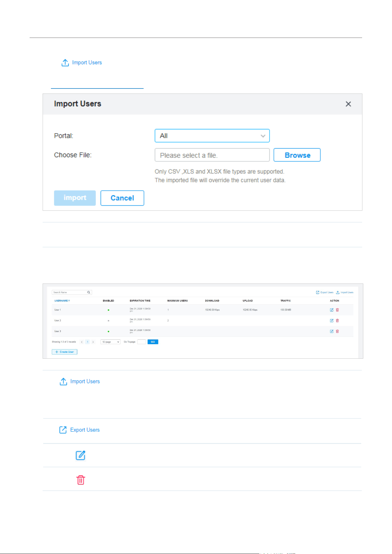Screen dimensions: 392x554
Task: Click the Import Users icon directly above Export Users
Action: [x=63, y=381]
